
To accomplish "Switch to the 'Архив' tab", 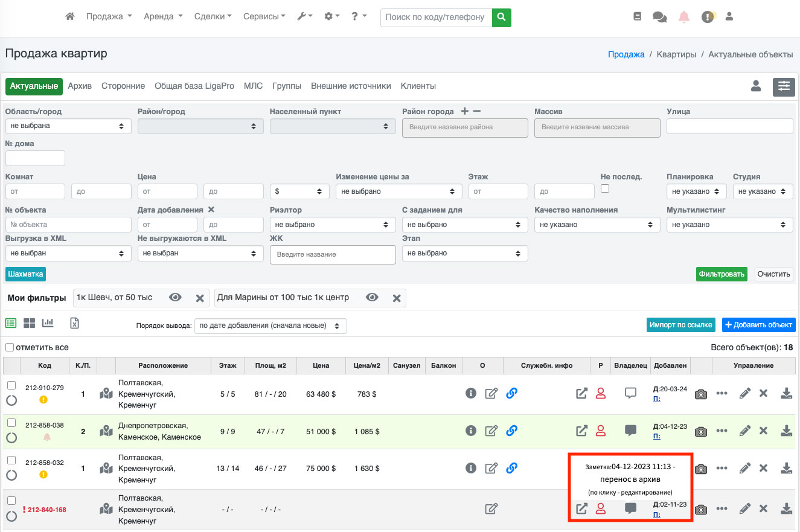I will click(80, 86).
